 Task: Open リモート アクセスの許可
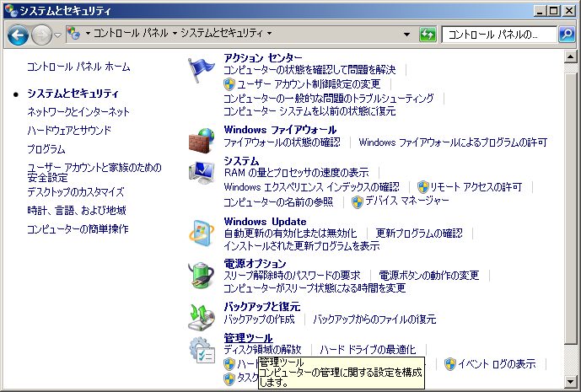coord(476,187)
